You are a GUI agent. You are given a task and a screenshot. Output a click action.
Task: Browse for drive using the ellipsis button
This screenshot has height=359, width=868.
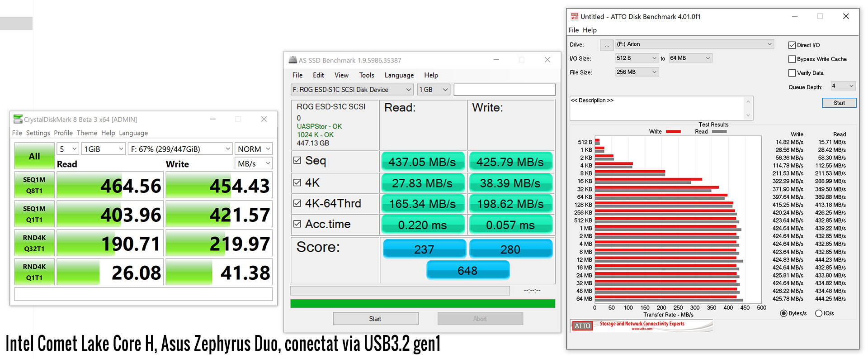point(607,45)
